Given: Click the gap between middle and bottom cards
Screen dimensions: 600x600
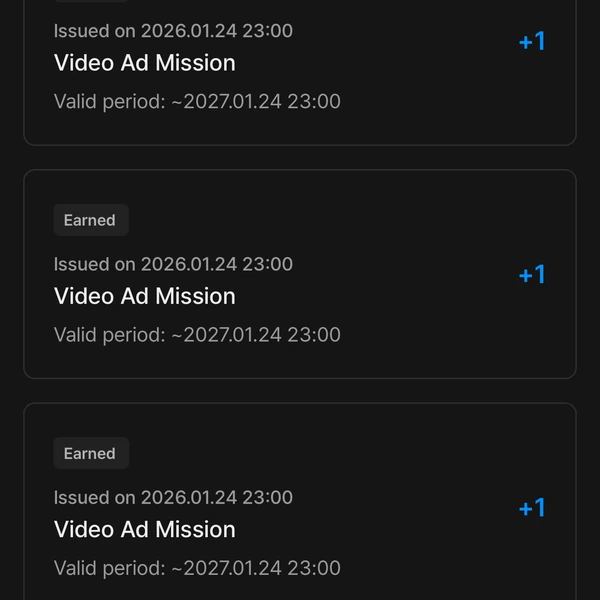Looking at the screenshot, I should [x=300, y=391].
